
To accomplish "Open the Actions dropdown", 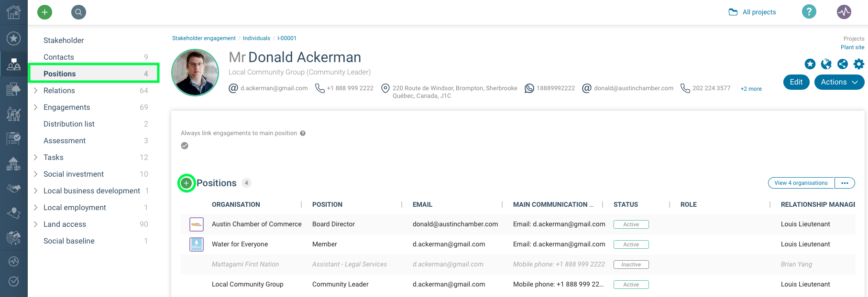I will [839, 82].
